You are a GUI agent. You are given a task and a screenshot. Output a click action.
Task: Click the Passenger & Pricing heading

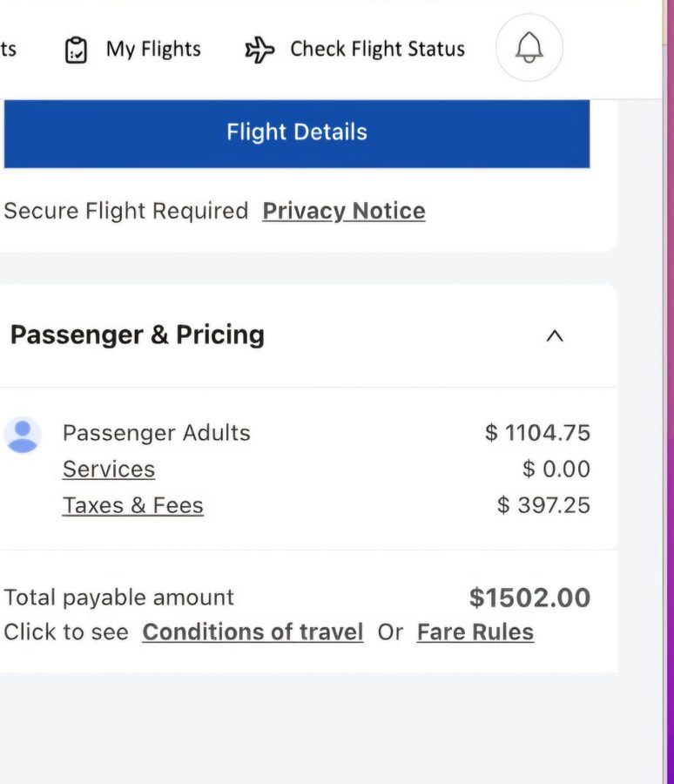click(x=137, y=335)
